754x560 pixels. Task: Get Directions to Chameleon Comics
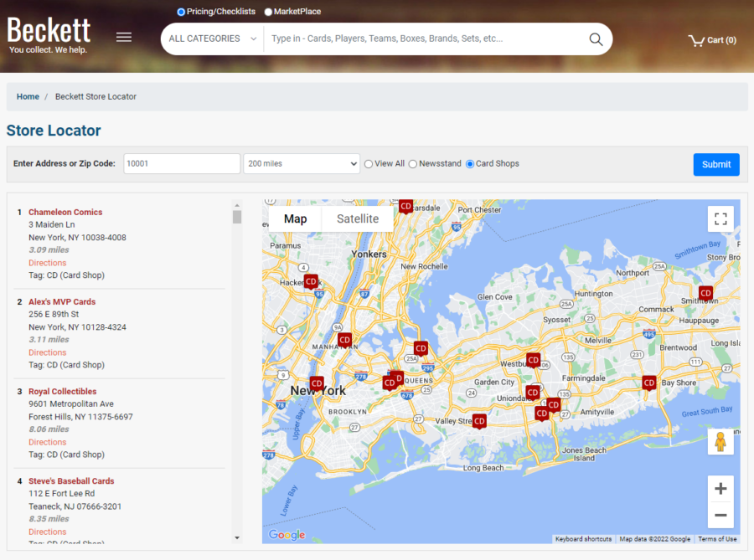click(x=47, y=263)
